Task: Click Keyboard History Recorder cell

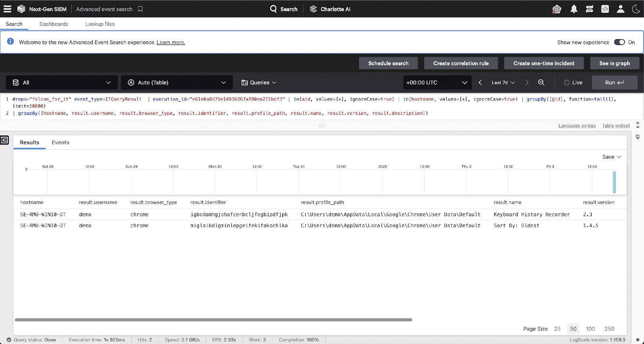Action: (x=532, y=214)
